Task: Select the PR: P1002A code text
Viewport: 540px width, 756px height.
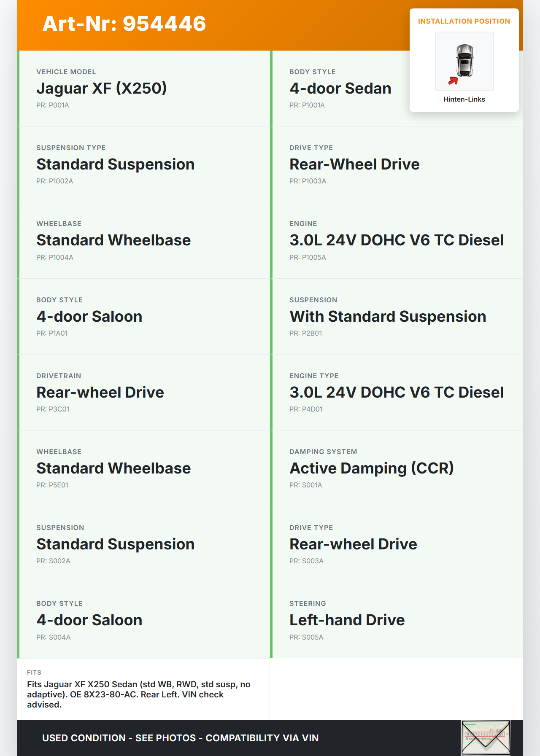Action: pyautogui.click(x=54, y=181)
